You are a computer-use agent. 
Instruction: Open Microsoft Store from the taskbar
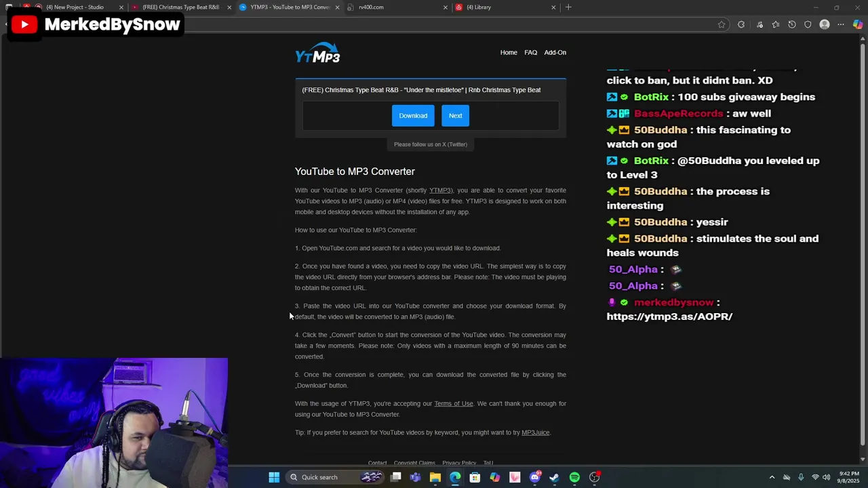tap(475, 477)
